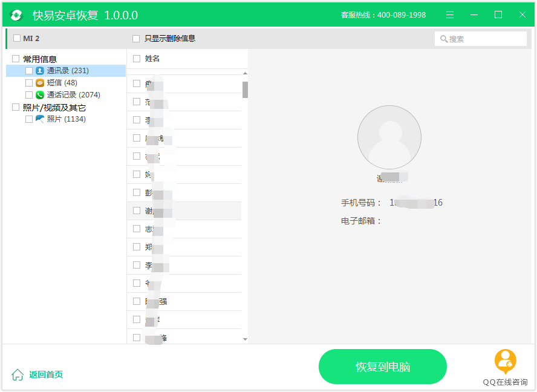Click 返回首页 link
The width and height of the screenshot is (537, 392).
tap(46, 374)
